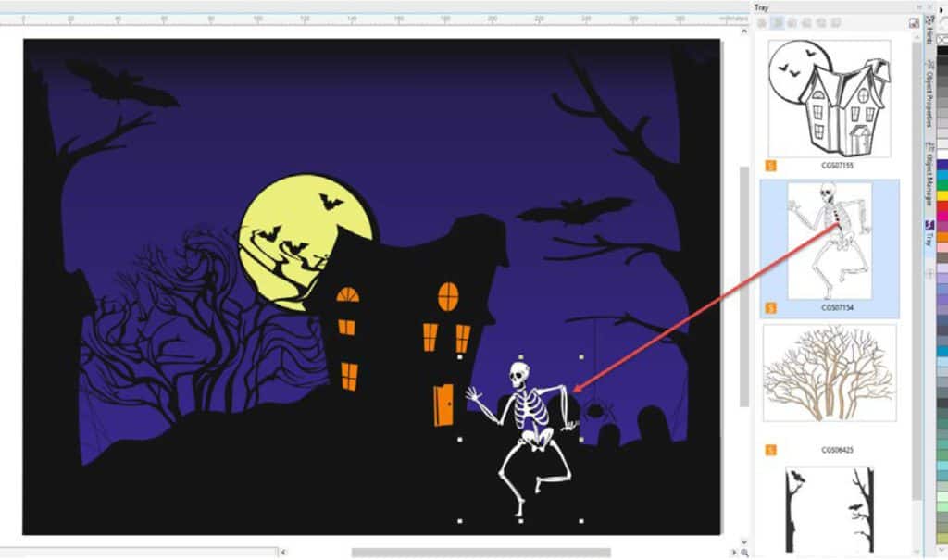Viewport: 948px width, 560px height.
Task: Click the browse image icon at top right of Tray
Action: (914, 21)
